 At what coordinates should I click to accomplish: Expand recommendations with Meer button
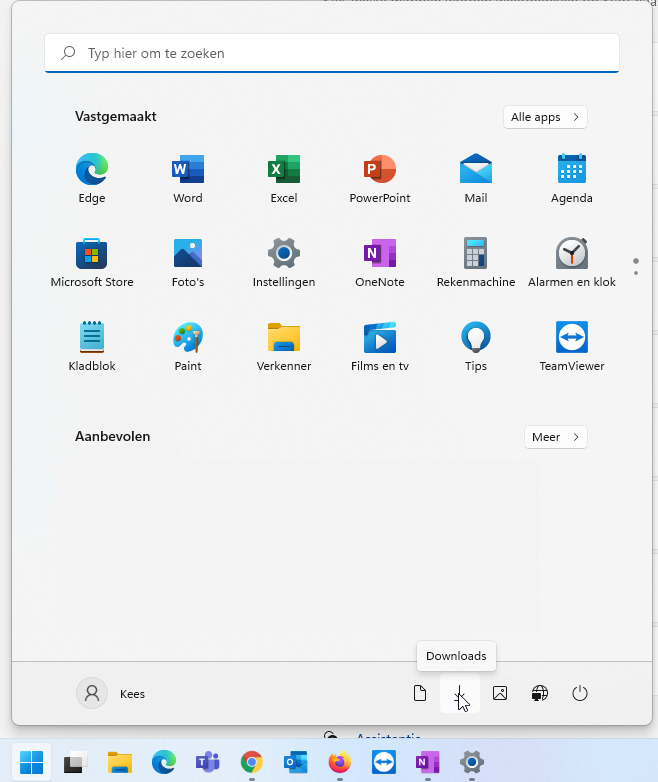pos(556,437)
